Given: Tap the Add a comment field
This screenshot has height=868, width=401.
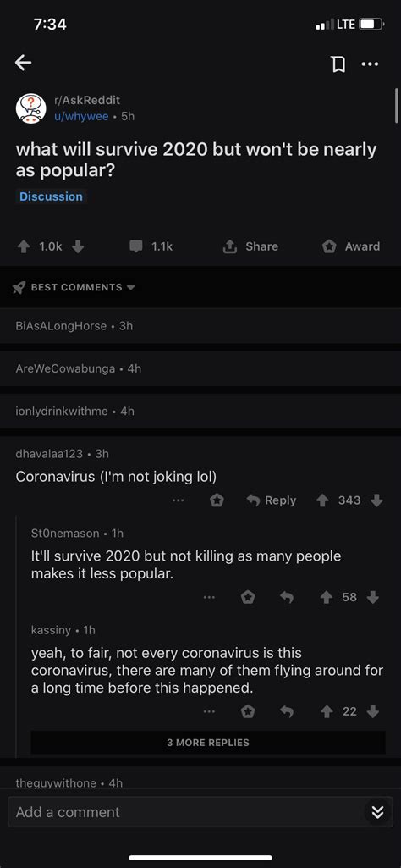Looking at the screenshot, I should click(188, 812).
